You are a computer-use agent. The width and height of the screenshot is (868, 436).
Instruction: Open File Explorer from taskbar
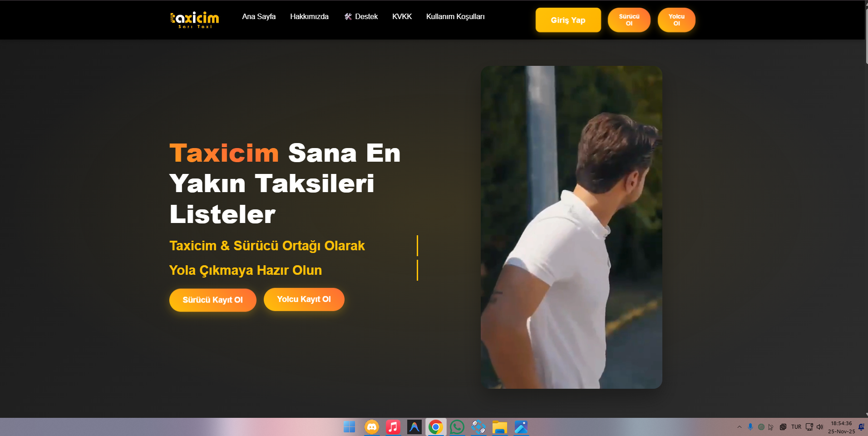499,427
